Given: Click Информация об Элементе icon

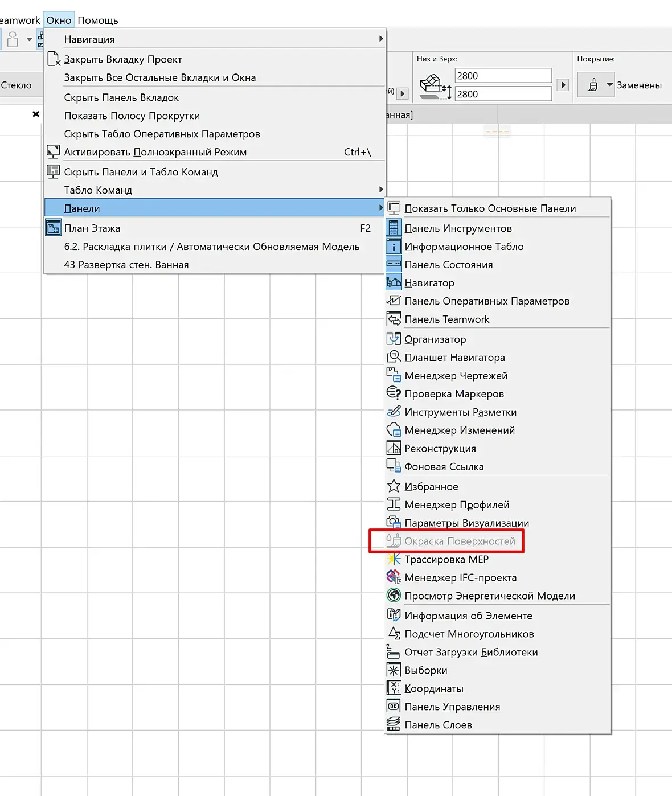Looking at the screenshot, I should pos(394,616).
